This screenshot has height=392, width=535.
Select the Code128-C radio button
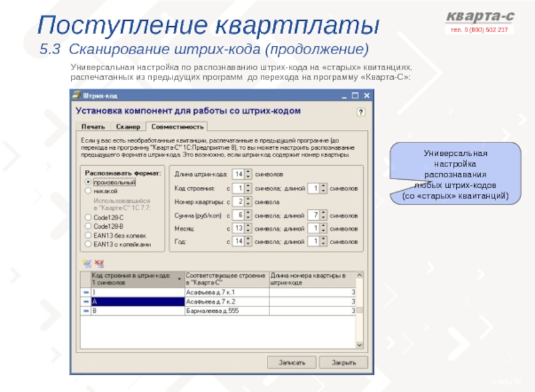point(88,217)
